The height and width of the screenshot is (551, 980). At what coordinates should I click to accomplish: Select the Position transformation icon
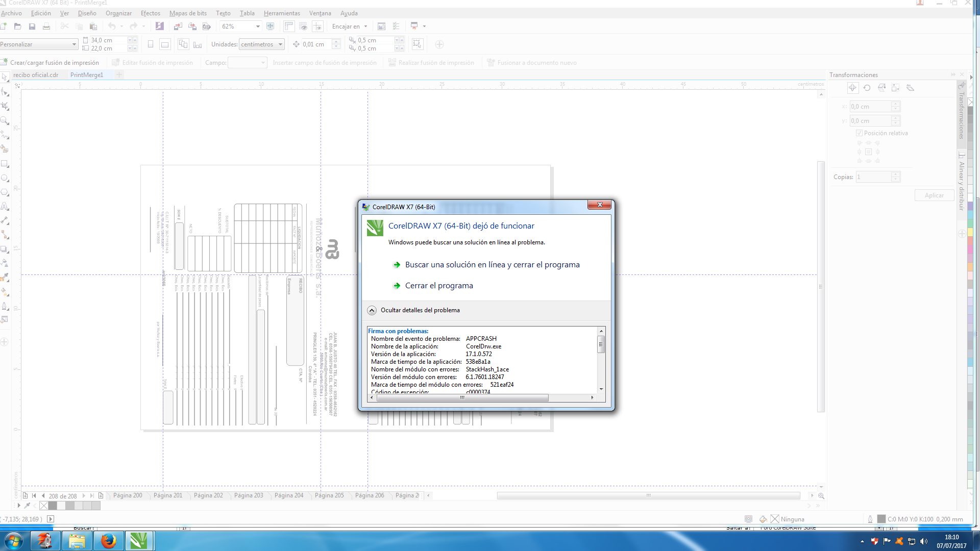point(852,88)
